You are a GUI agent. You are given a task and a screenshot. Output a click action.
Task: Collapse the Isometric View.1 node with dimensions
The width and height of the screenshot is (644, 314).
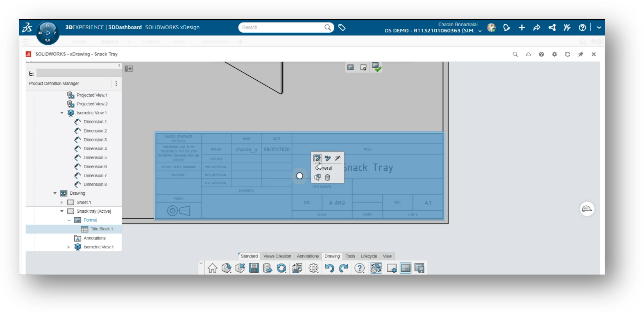point(62,113)
